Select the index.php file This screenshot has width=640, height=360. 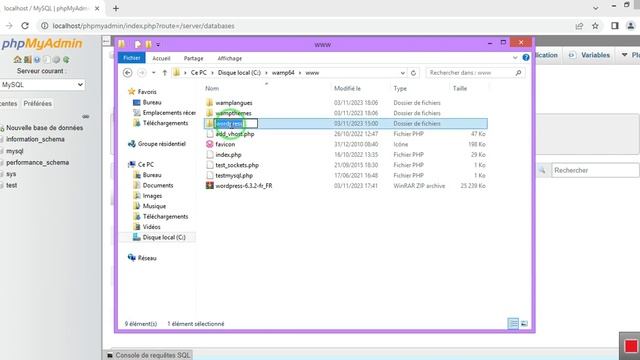coord(228,155)
